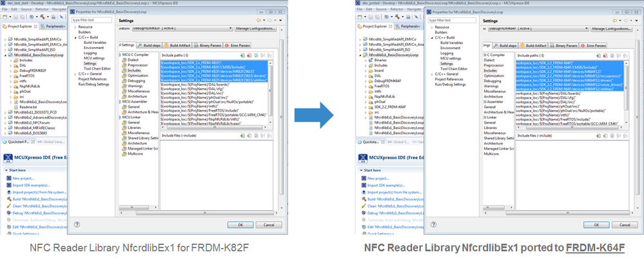Expand Resource node in right properties tree
The height and width of the screenshot is (261, 644).
432,26
